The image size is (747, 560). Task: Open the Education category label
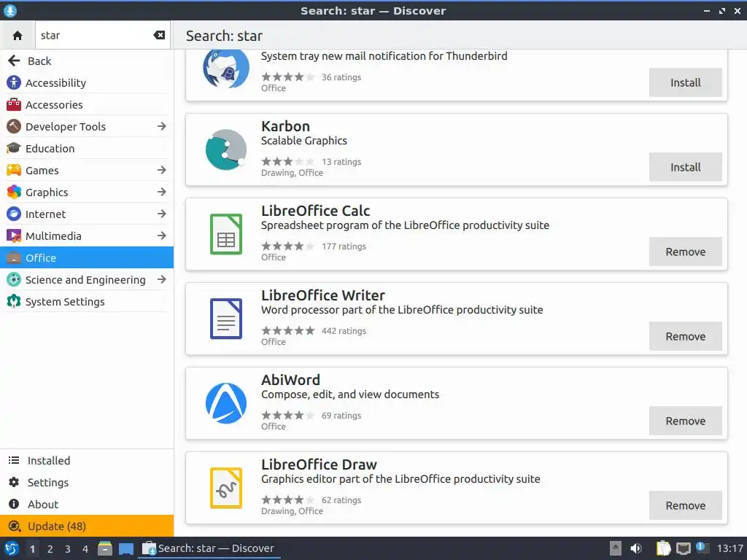50,149
